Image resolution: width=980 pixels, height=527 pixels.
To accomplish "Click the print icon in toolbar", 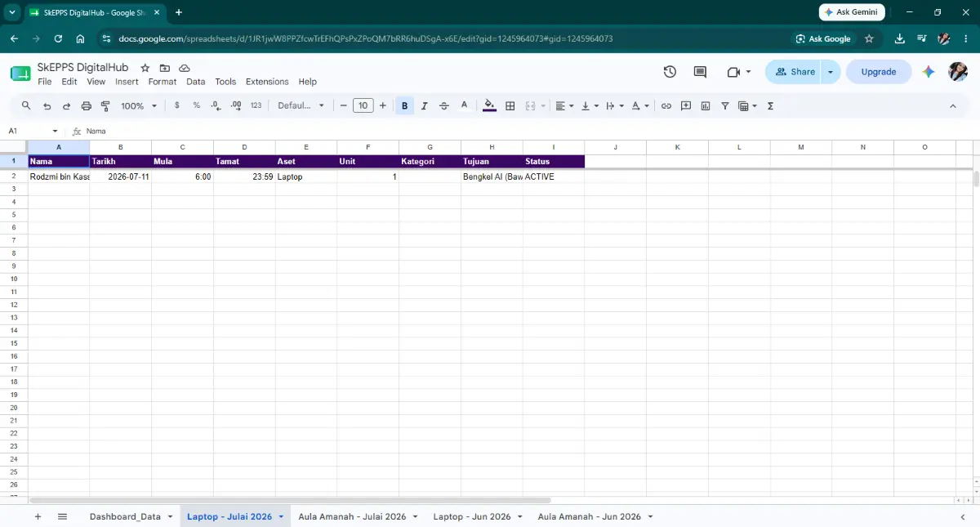I will (86, 105).
